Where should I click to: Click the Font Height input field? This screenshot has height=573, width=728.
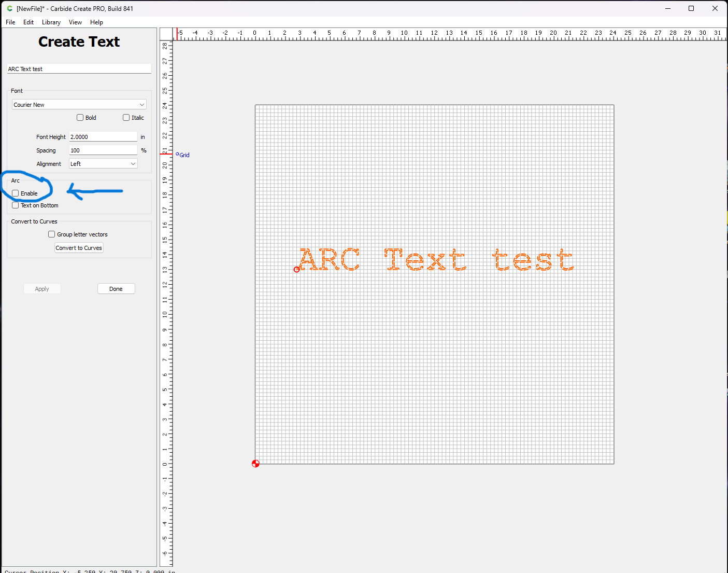click(103, 137)
